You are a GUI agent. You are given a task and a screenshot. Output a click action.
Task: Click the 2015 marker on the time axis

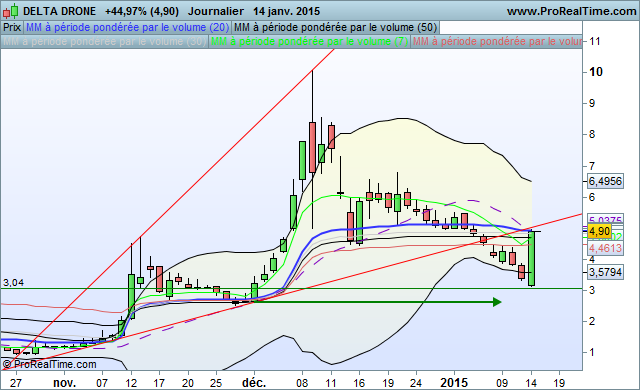(x=454, y=383)
